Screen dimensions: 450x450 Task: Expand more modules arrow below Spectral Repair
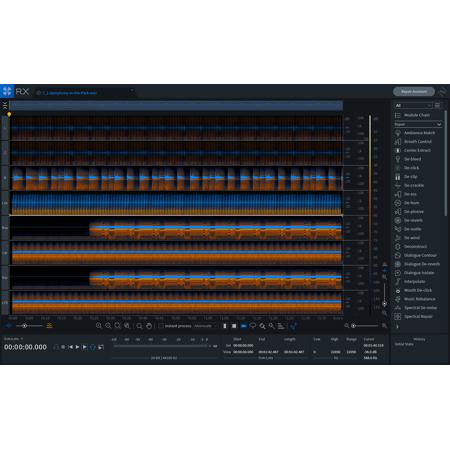pyautogui.click(x=397, y=326)
